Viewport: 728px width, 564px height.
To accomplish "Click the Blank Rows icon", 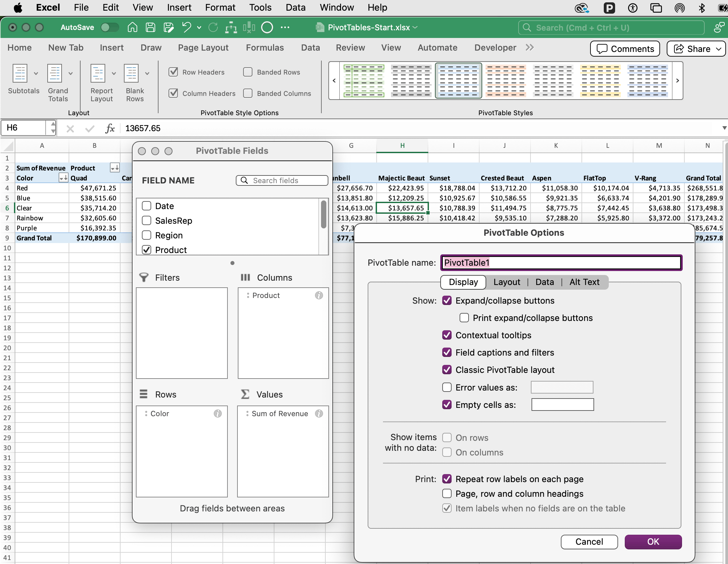I will pos(131,73).
